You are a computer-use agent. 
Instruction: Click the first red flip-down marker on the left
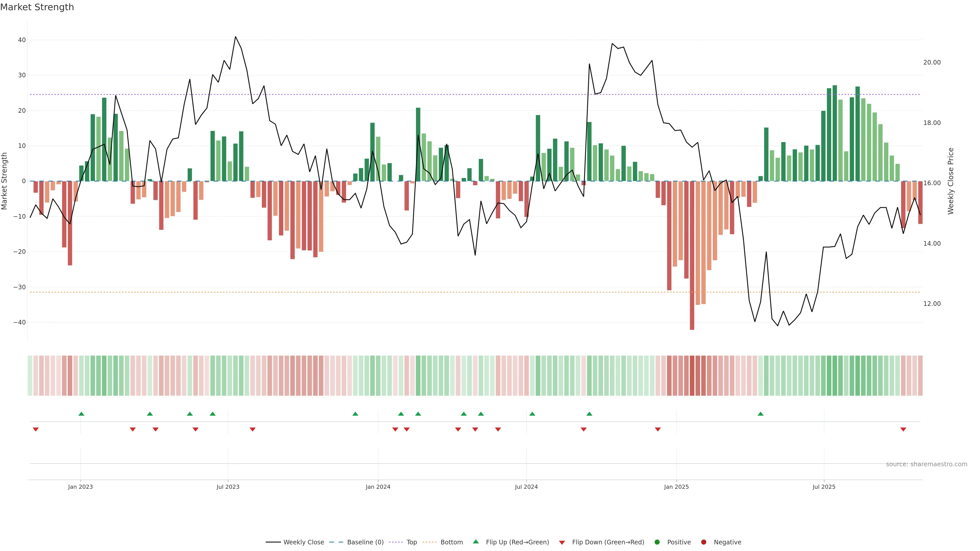(x=36, y=429)
